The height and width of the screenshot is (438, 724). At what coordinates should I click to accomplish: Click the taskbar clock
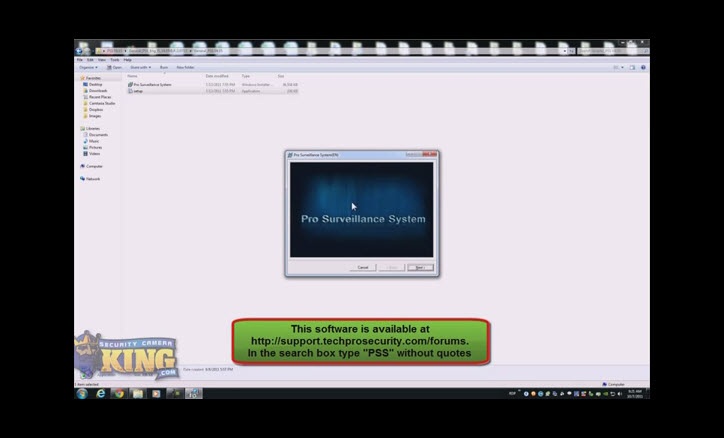coord(635,394)
